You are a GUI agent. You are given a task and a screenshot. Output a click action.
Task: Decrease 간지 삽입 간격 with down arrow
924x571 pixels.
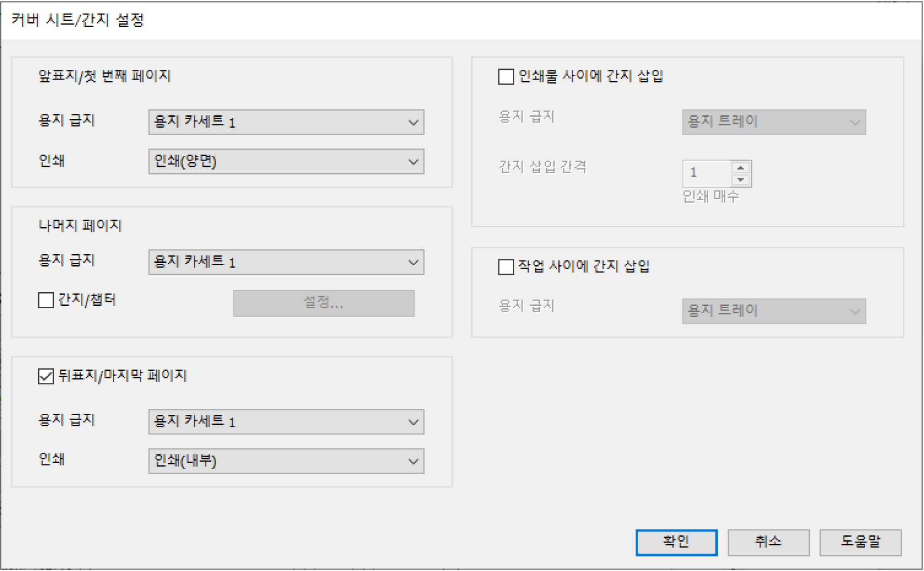pyautogui.click(x=740, y=180)
